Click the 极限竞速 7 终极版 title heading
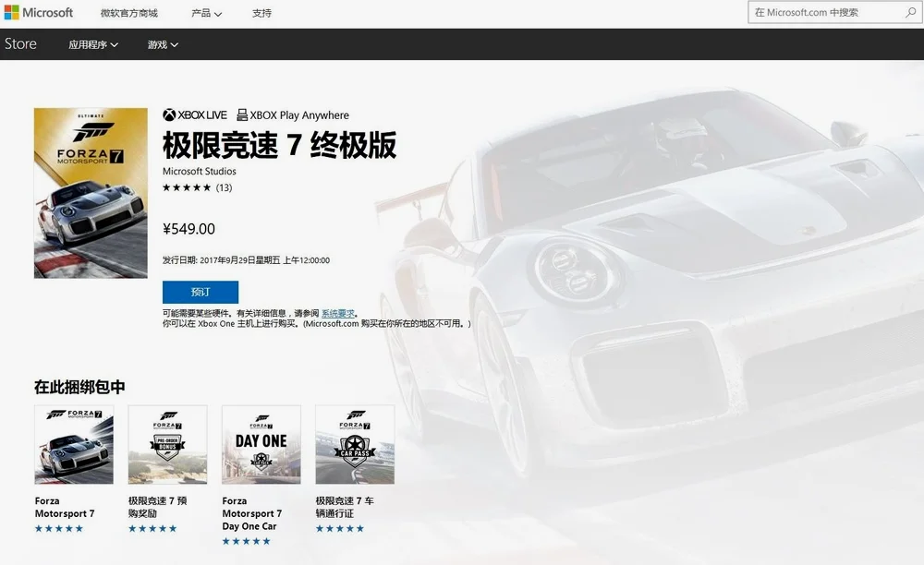This screenshot has height=565, width=924. click(x=279, y=145)
